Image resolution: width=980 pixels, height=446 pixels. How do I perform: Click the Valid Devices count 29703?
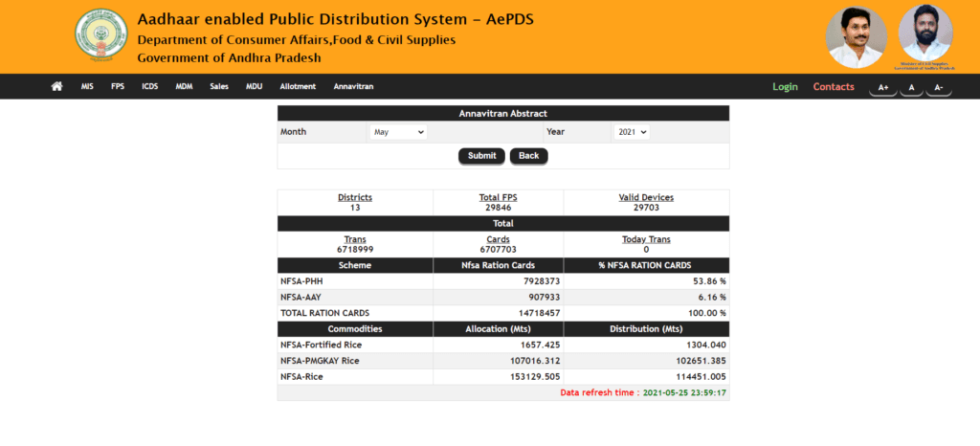646,208
